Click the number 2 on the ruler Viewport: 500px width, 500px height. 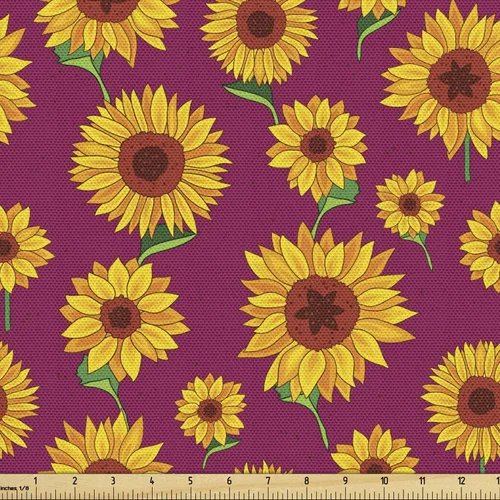tap(75, 481)
